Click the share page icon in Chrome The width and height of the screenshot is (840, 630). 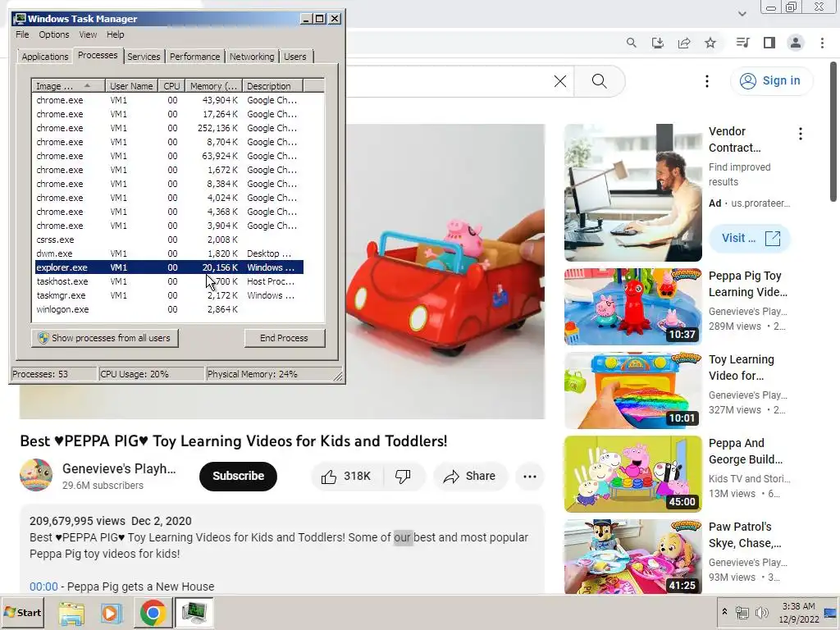click(x=684, y=43)
